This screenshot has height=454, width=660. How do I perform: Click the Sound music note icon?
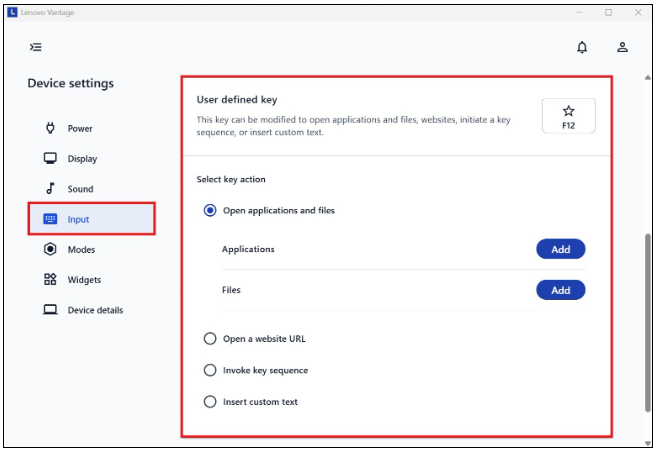click(x=50, y=189)
